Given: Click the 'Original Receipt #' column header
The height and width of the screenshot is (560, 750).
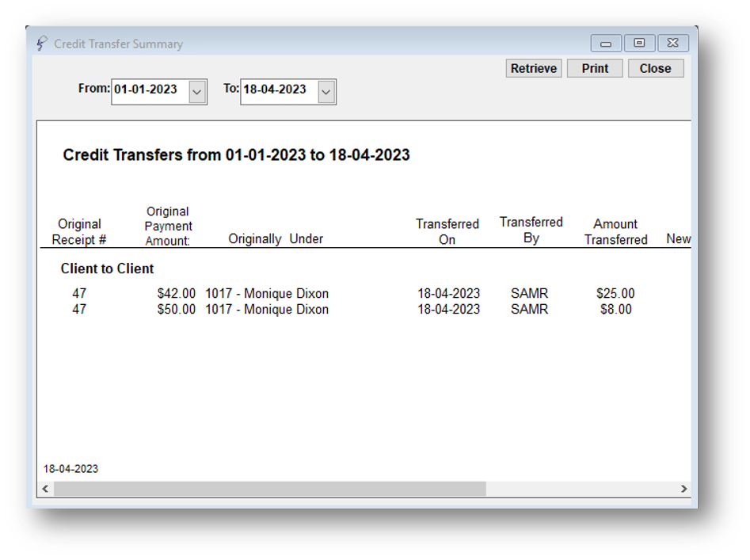Looking at the screenshot, I should [x=79, y=231].
